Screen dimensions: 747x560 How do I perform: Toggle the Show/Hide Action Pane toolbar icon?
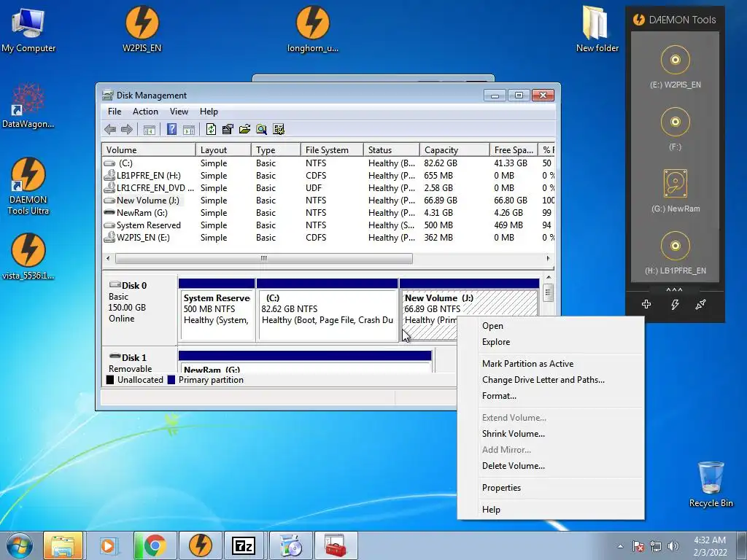(x=189, y=129)
